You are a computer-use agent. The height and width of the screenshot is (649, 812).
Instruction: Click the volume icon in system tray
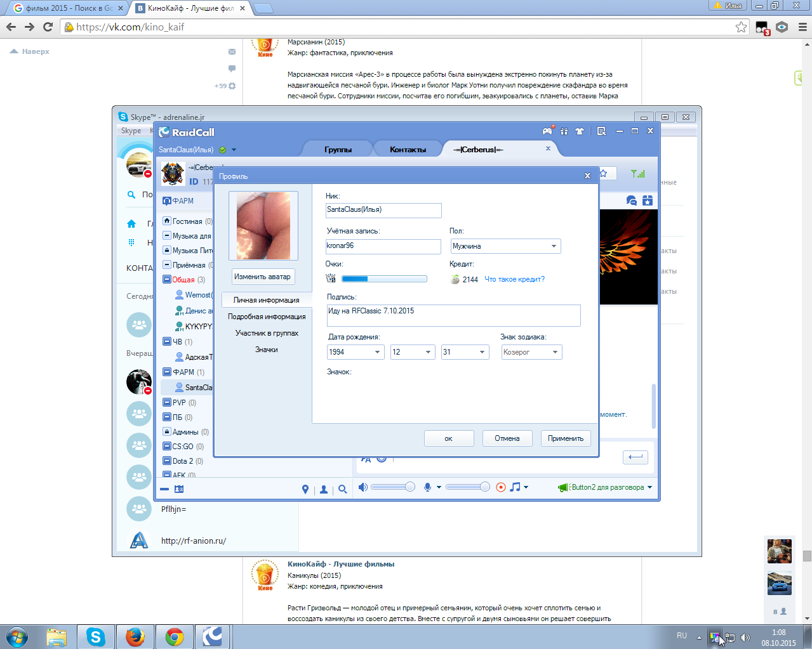pos(745,638)
